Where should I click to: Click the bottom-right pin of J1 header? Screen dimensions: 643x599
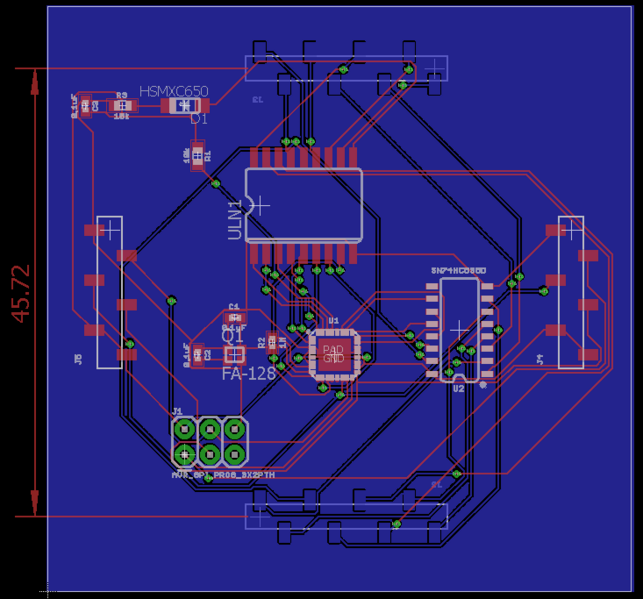pos(234,453)
